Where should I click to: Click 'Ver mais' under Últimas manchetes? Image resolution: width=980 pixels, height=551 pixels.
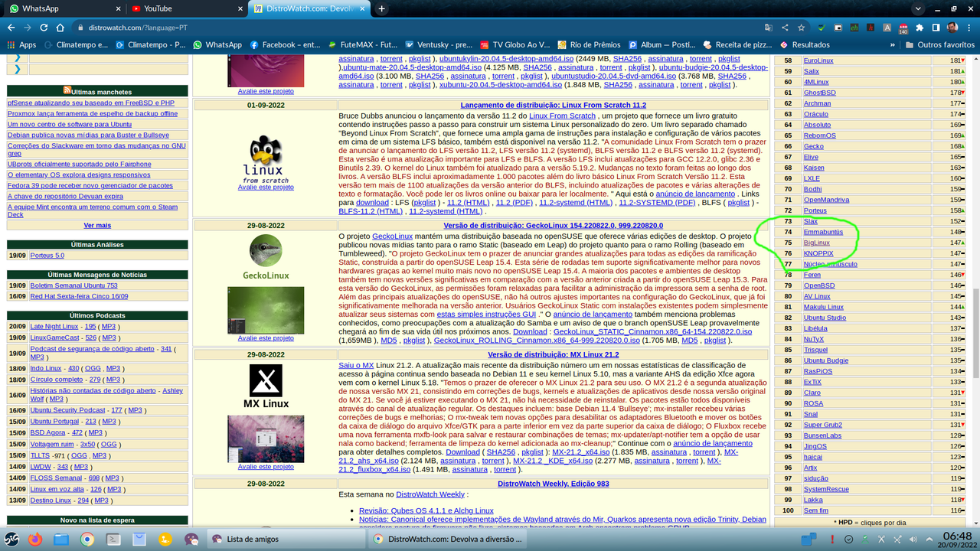click(x=97, y=225)
